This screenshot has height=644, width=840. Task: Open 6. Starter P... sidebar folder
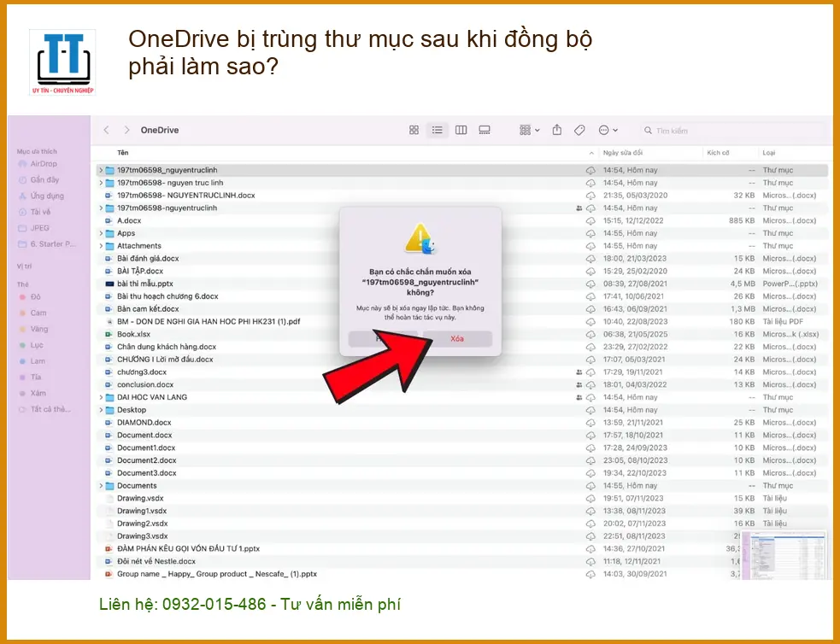pyautogui.click(x=47, y=244)
